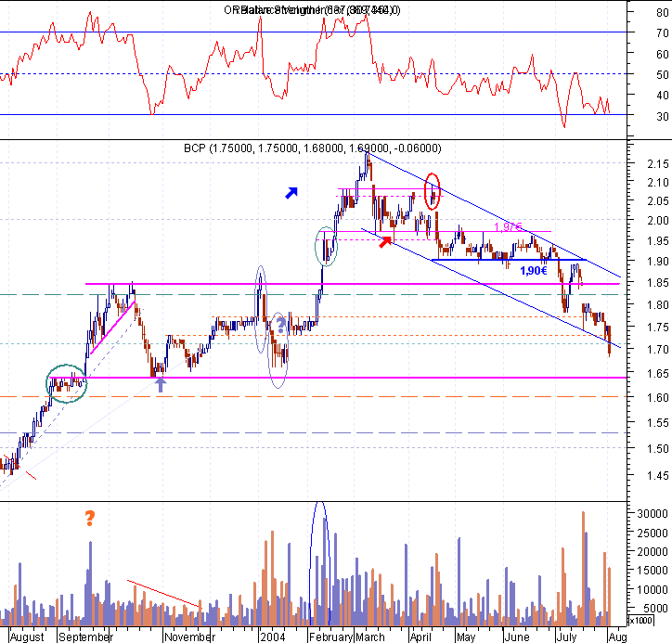Click the 1.95 price axis value

[x=658, y=240]
